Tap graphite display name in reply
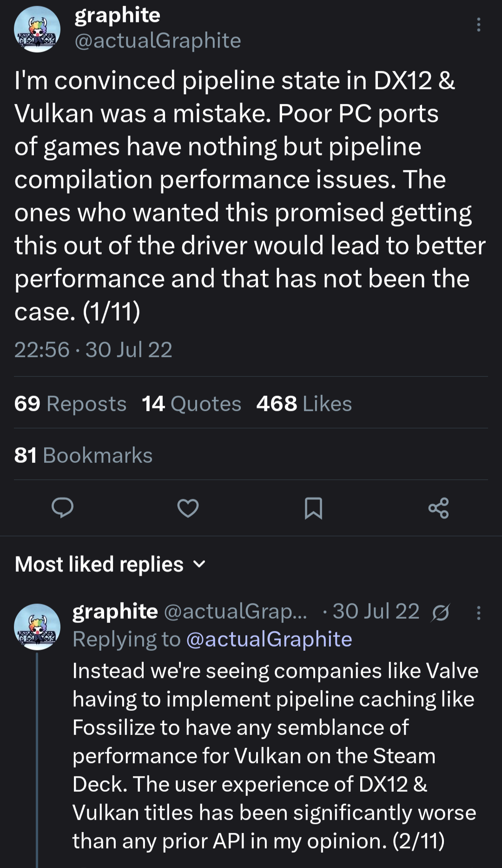502x868 pixels. (x=115, y=611)
